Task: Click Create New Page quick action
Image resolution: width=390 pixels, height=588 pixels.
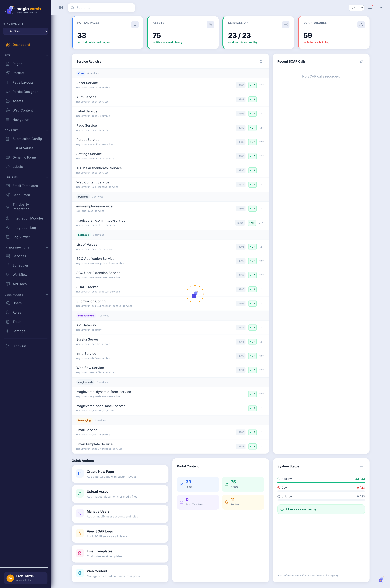Action: (x=120, y=474)
